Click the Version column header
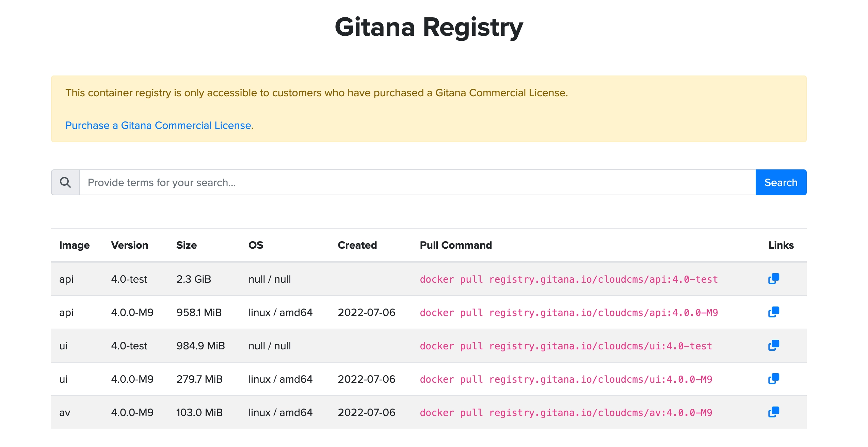Image resolution: width=868 pixels, height=447 pixels. tap(129, 245)
